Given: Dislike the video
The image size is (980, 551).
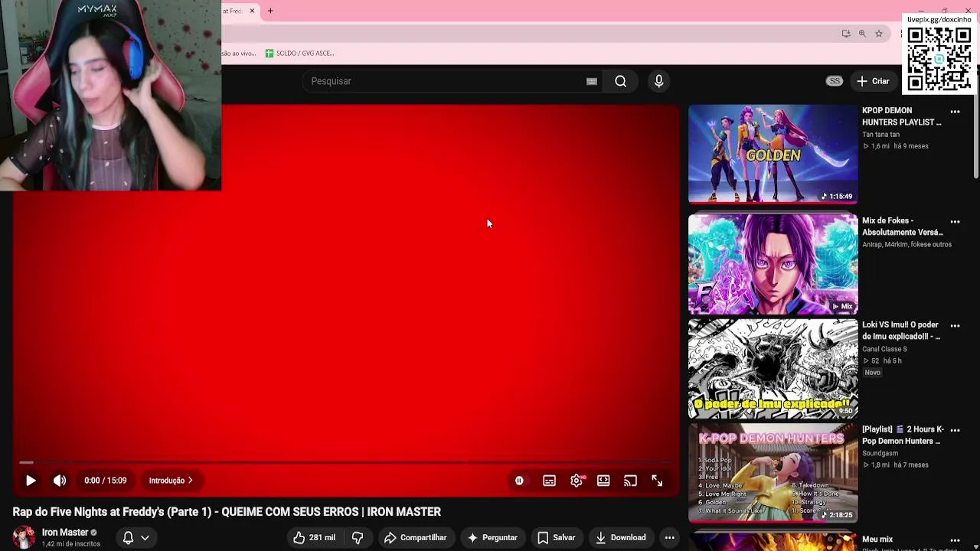Looking at the screenshot, I should (358, 537).
